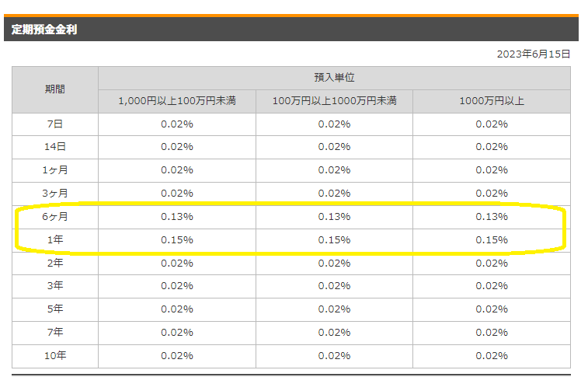Click the 預入単位 header cell
The width and height of the screenshot is (588, 377).
pos(334,78)
